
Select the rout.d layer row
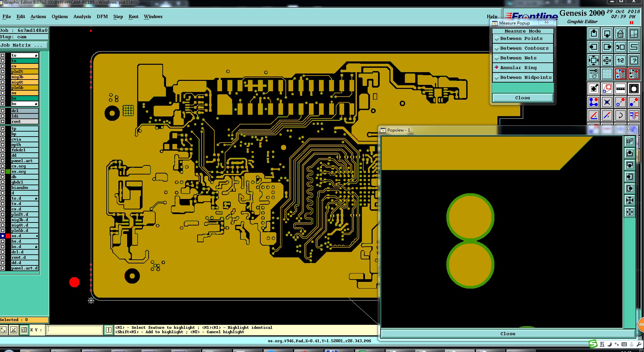coord(25,257)
